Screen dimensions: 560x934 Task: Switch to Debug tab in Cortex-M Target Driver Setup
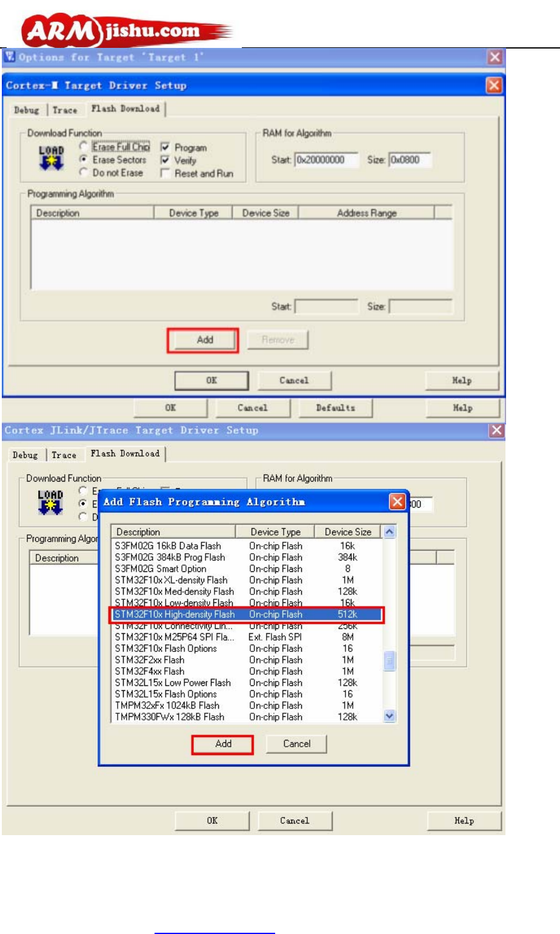point(27,110)
